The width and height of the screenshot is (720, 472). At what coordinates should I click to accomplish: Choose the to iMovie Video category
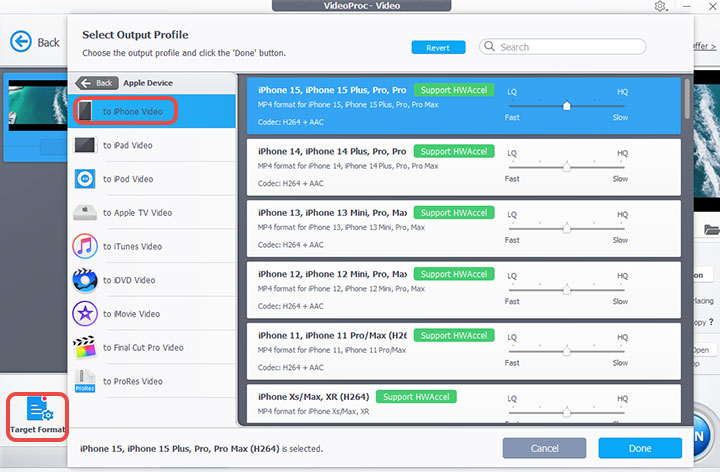(152, 314)
